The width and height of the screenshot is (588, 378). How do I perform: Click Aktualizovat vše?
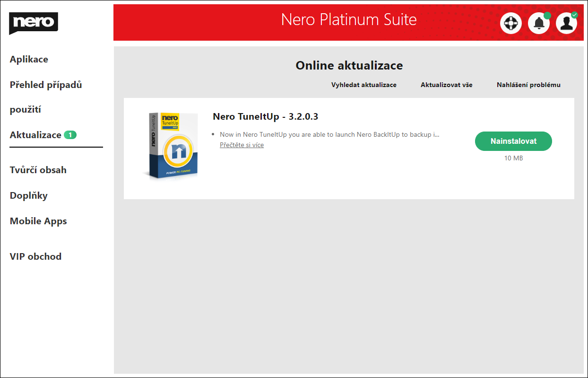point(446,85)
